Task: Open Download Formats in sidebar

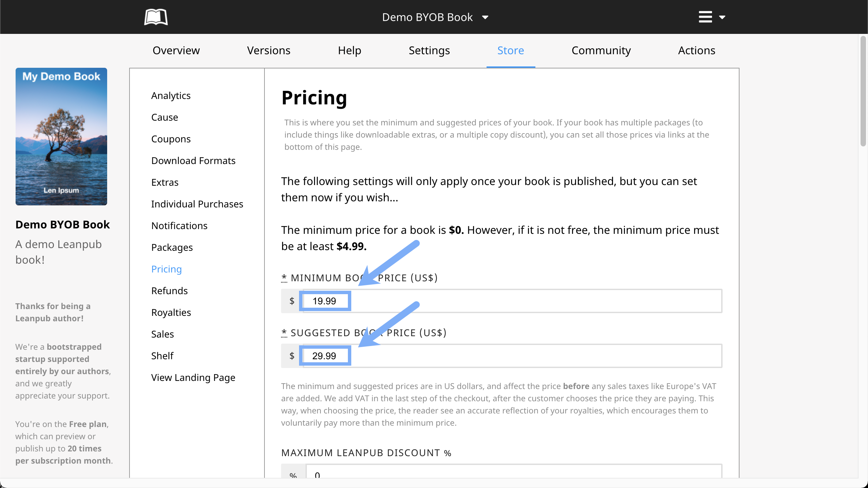Action: [x=193, y=161]
